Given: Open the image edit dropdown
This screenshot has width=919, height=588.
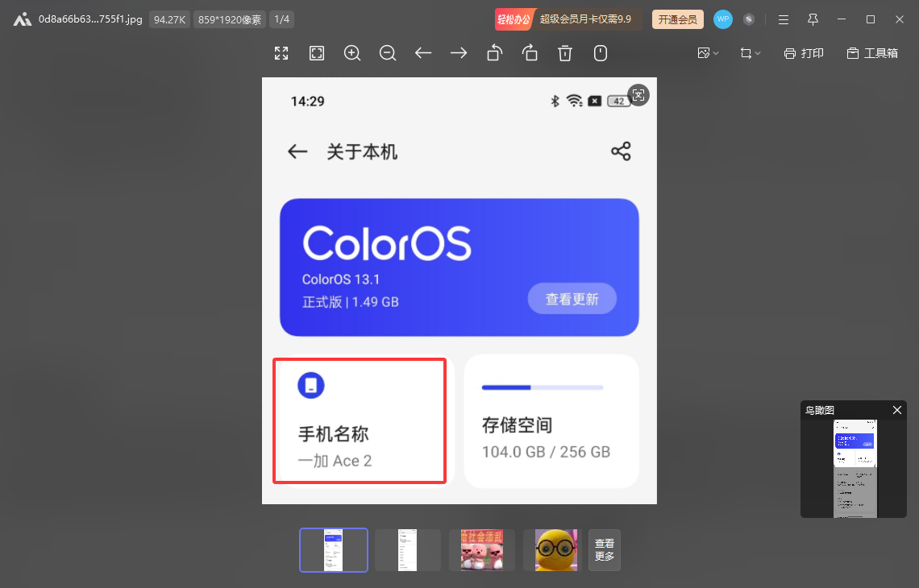Looking at the screenshot, I should pyautogui.click(x=709, y=53).
